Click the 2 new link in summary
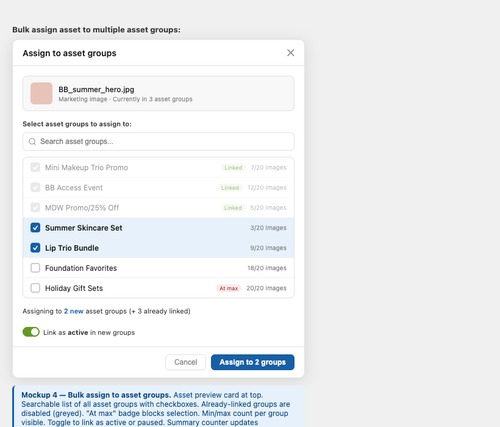The width and height of the screenshot is (500, 427). point(74,311)
